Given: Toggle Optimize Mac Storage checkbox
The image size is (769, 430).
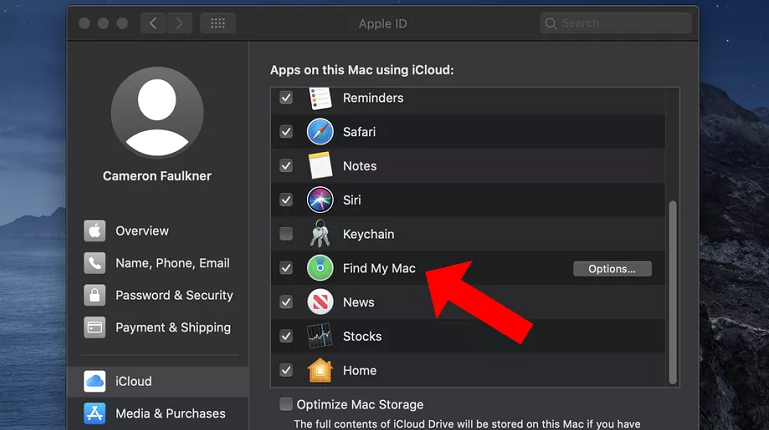Looking at the screenshot, I should pos(286,405).
